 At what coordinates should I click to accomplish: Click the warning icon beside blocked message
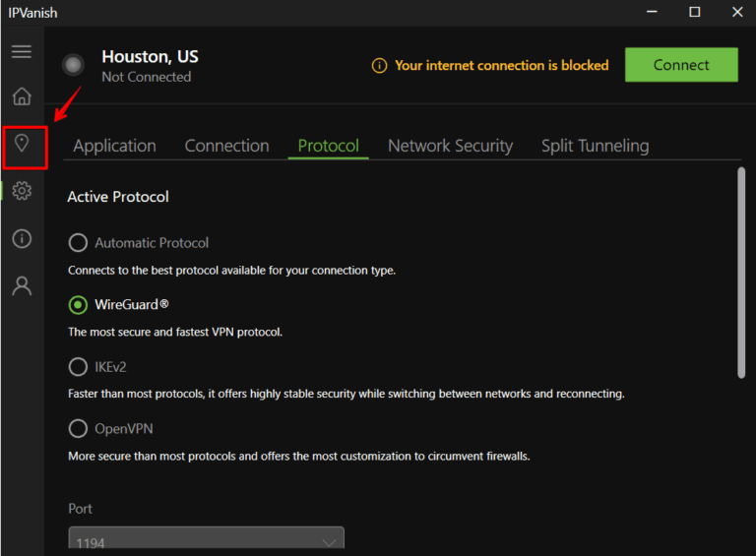379,66
